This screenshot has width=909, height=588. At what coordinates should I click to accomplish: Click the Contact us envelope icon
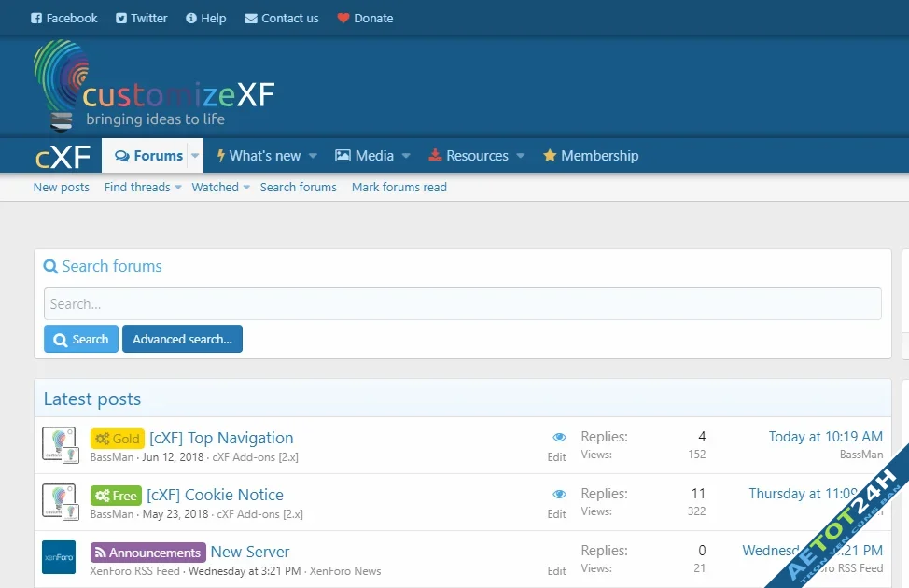(249, 18)
